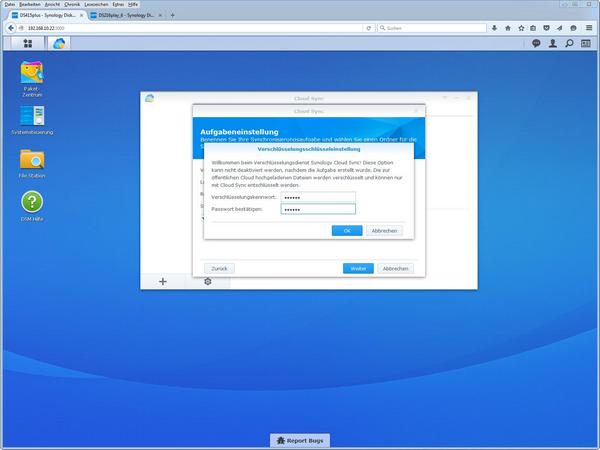Screen dimensions: 600x450
Task: Close the DS415plus browser tab
Action: (82, 15)
